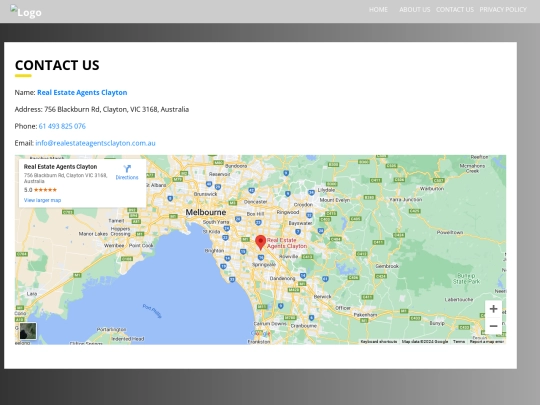Click Pakenham label on the map
Viewport: 540px width, 405px height.
pos(365,315)
